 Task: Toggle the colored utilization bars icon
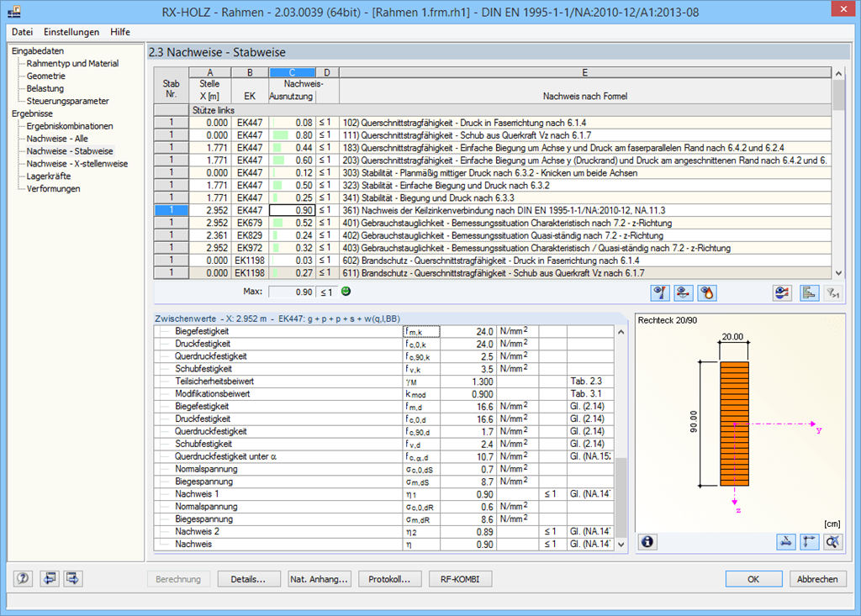pyautogui.click(x=809, y=293)
